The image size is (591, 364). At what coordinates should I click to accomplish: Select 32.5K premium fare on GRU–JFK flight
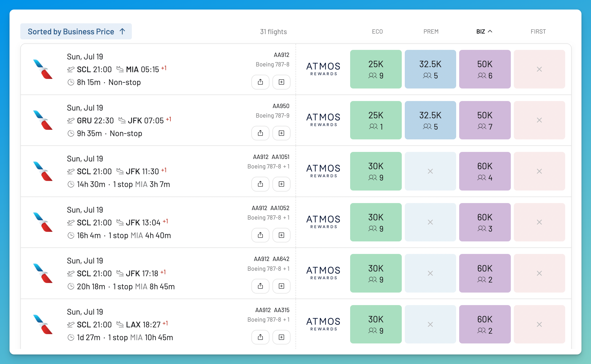[430, 120]
